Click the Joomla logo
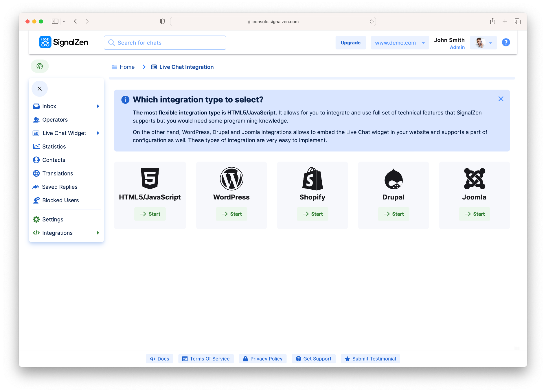Viewport: 546px width, 392px height. (475, 179)
